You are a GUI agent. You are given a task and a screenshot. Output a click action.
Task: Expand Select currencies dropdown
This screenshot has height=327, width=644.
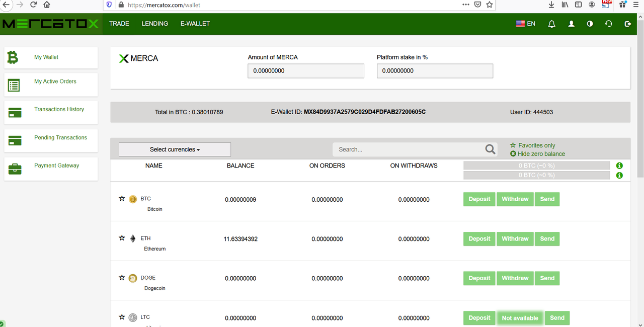175,149
